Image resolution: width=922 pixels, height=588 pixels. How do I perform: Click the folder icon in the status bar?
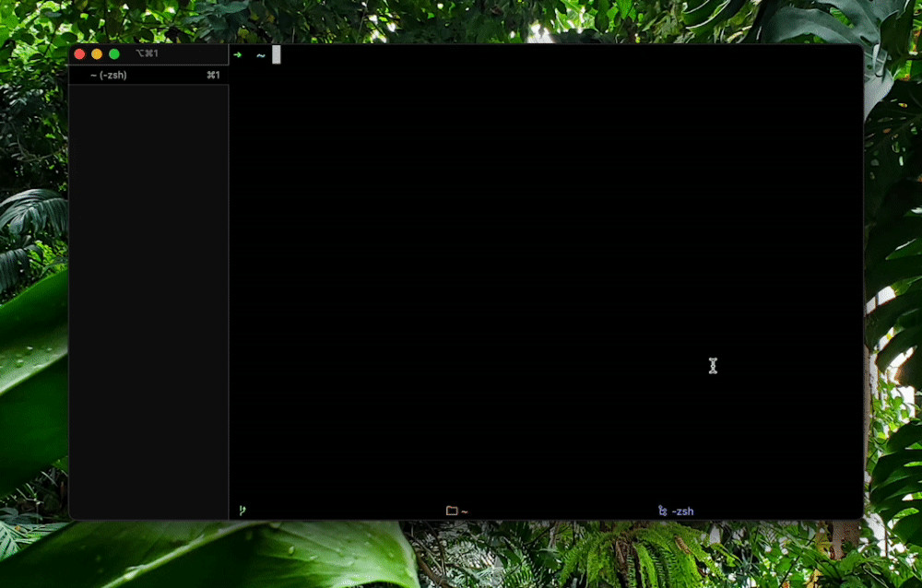451,509
